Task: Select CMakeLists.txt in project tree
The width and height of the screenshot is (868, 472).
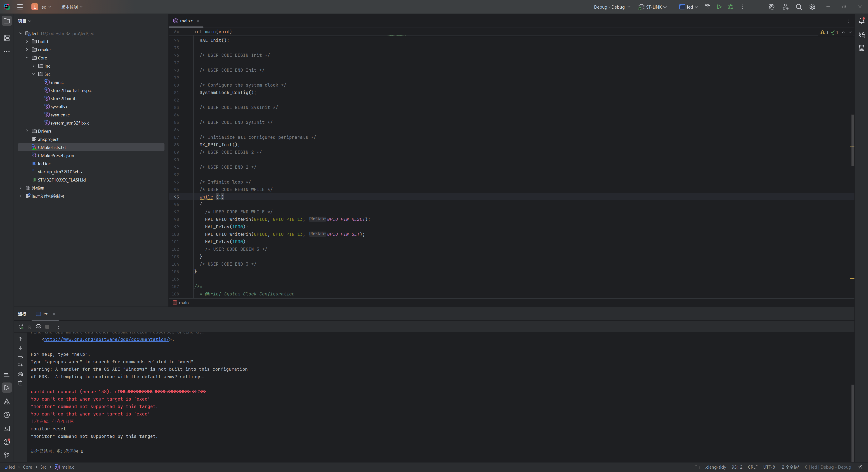Action: point(91,147)
